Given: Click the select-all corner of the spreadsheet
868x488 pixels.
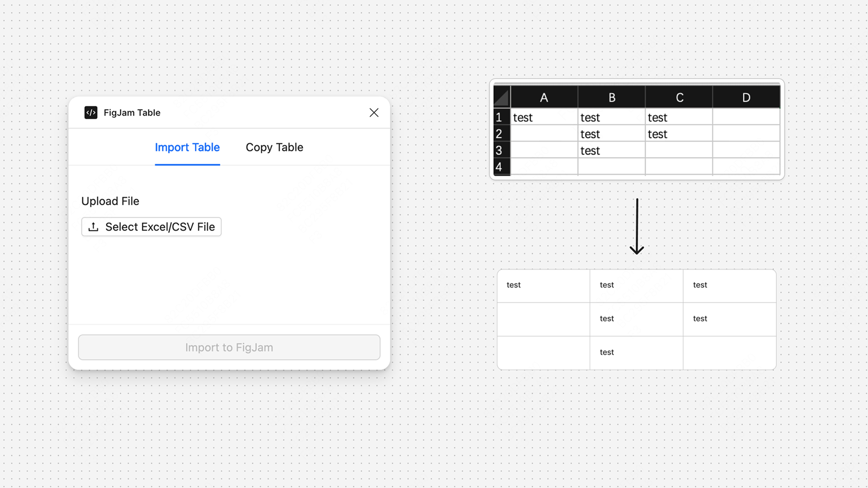Looking at the screenshot, I should pyautogui.click(x=502, y=97).
